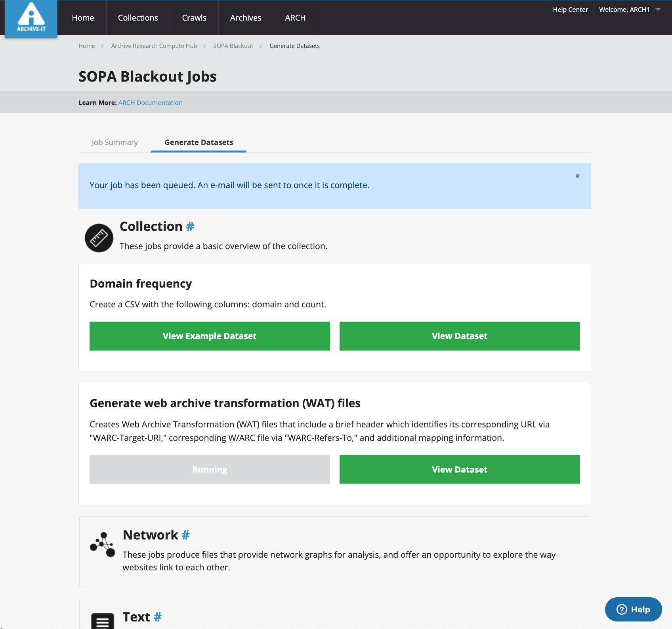Image resolution: width=672 pixels, height=629 pixels.
Task: Open the ARCH navigation item
Action: pos(295,18)
